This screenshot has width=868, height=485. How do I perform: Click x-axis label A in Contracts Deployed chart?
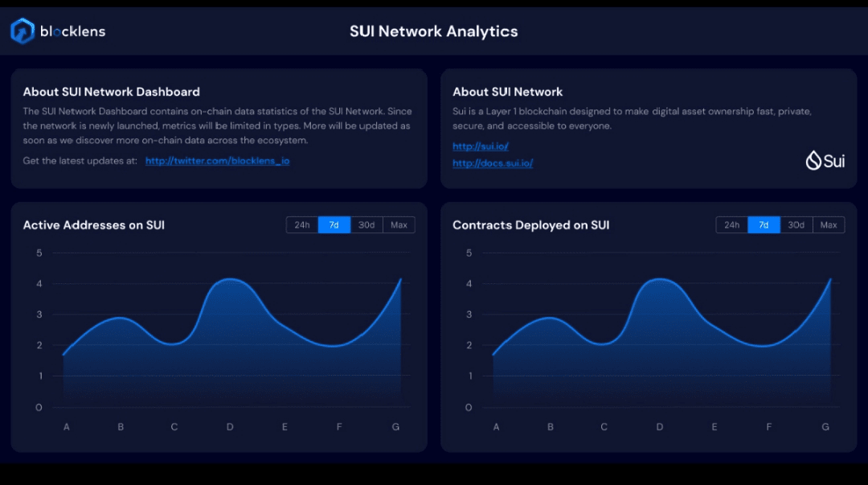[496, 427]
